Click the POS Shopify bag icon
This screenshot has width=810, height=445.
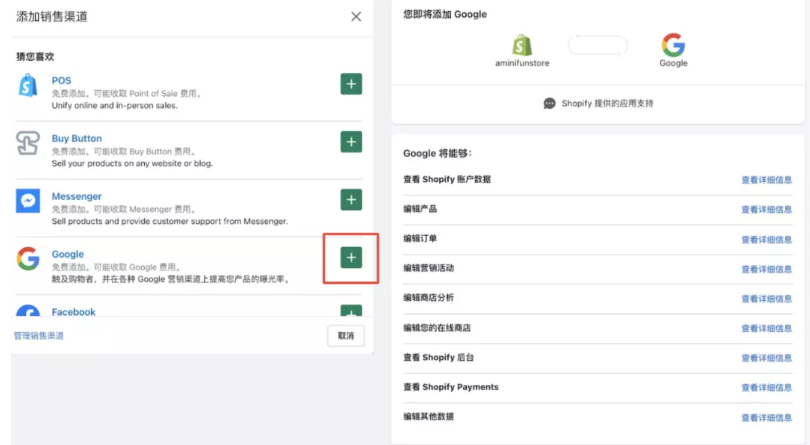coord(28,85)
